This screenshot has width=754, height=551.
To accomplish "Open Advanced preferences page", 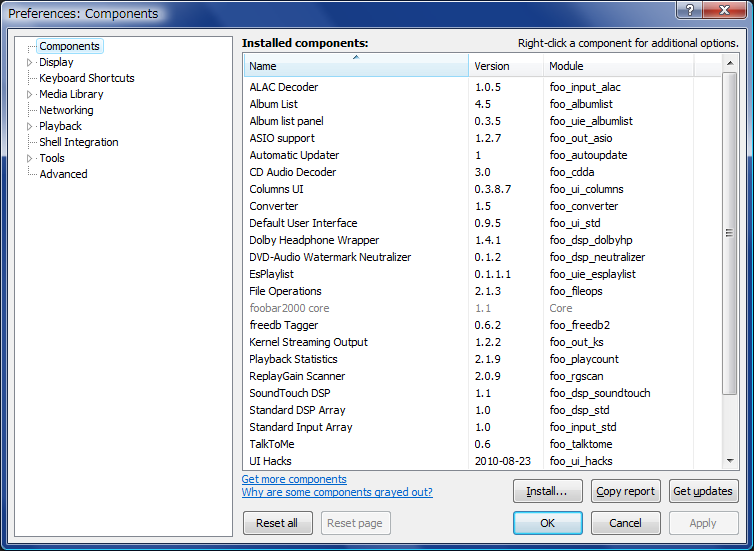I will tap(63, 174).
